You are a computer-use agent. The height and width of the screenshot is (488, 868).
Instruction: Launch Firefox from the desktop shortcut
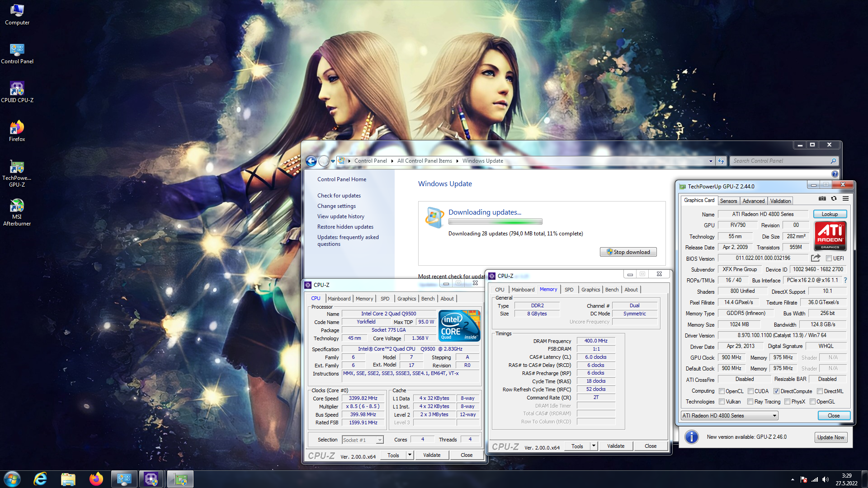click(17, 131)
